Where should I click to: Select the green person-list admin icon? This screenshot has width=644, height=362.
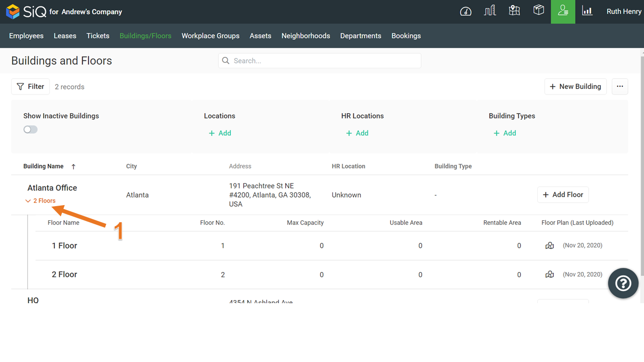pyautogui.click(x=563, y=12)
